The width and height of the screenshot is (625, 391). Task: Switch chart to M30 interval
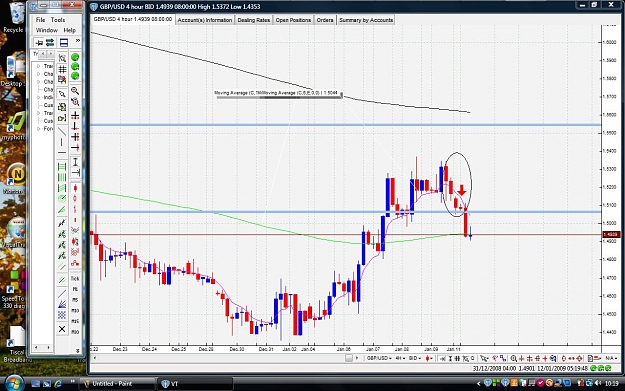click(75, 332)
